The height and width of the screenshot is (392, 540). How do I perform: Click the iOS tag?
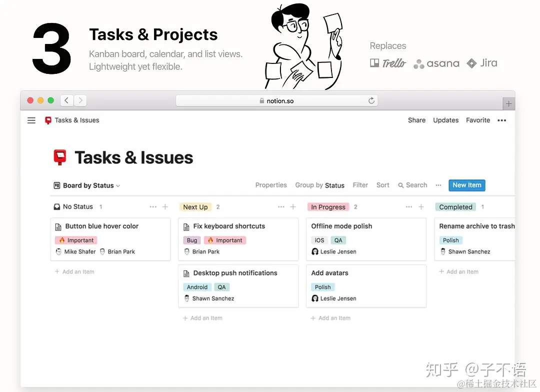(319, 240)
